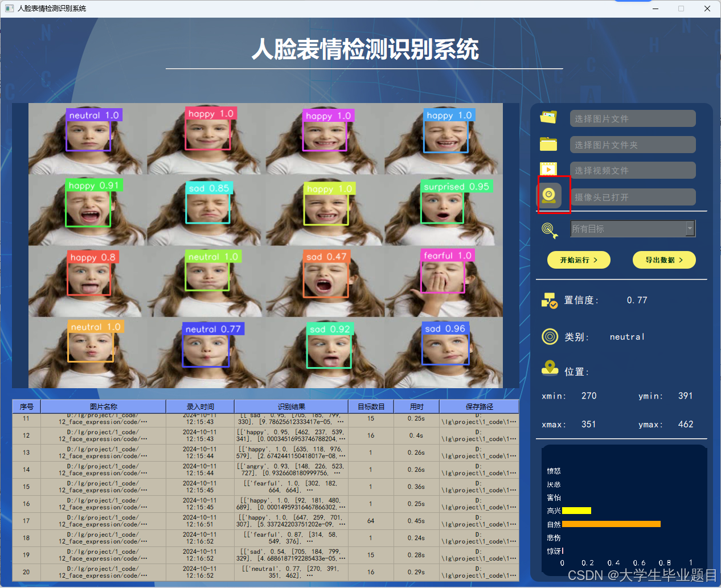Click the ['neutral', 0.77 result cell
This screenshot has height=588, width=721.
click(x=291, y=572)
